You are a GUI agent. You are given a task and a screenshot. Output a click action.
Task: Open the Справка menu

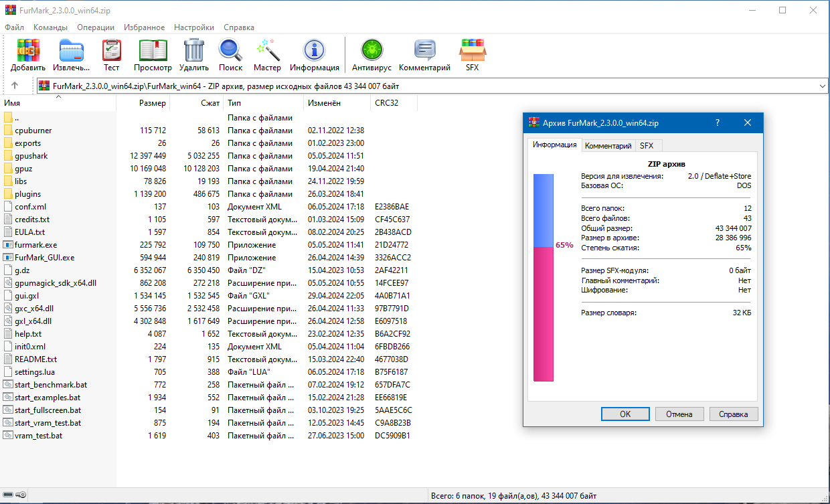click(239, 27)
